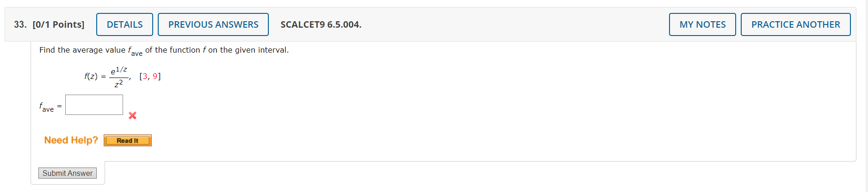Click the red X incorrect mark
The width and height of the screenshot is (868, 192).
(x=132, y=115)
